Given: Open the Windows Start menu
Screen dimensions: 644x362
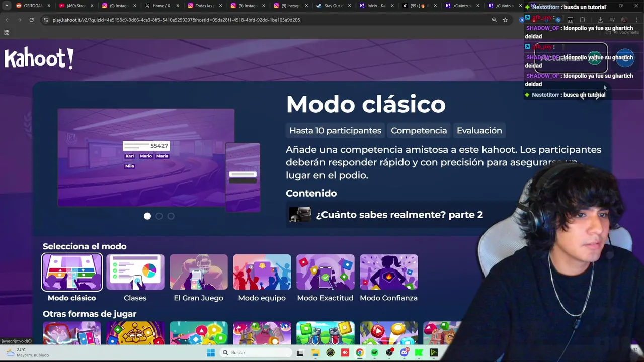Looking at the screenshot, I should (x=211, y=352).
